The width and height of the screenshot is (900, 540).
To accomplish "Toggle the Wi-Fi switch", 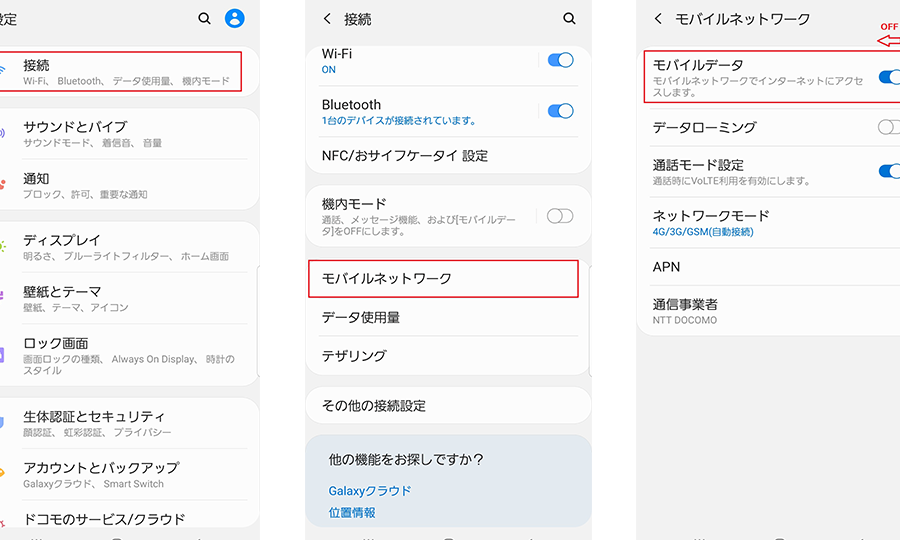I will coord(560,60).
